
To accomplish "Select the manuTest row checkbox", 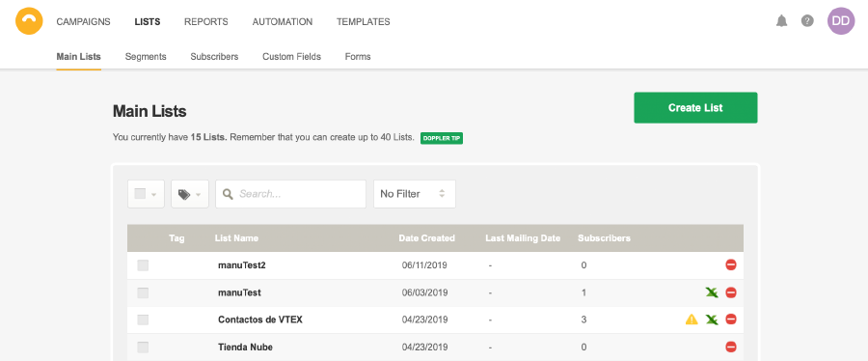I will (x=143, y=292).
